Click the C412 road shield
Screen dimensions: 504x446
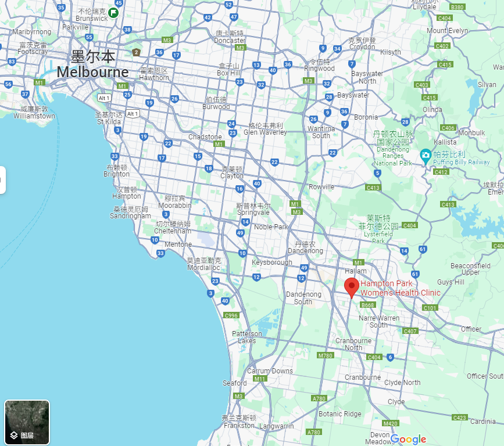pos(441,172)
